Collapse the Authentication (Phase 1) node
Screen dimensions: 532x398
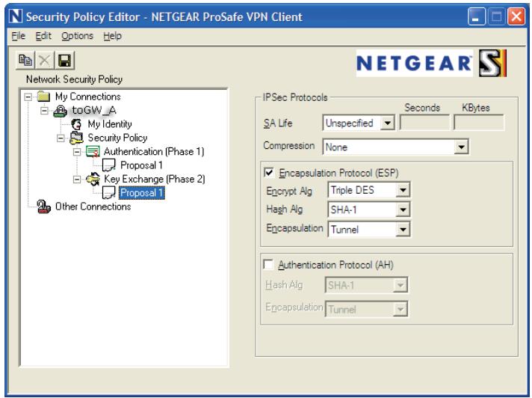tap(77, 152)
